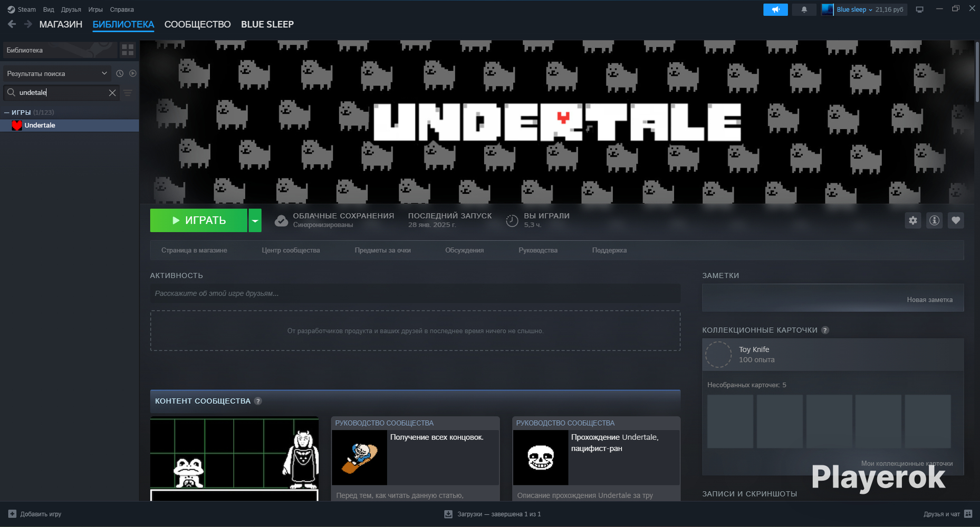Open Страница в магазине link

194,250
